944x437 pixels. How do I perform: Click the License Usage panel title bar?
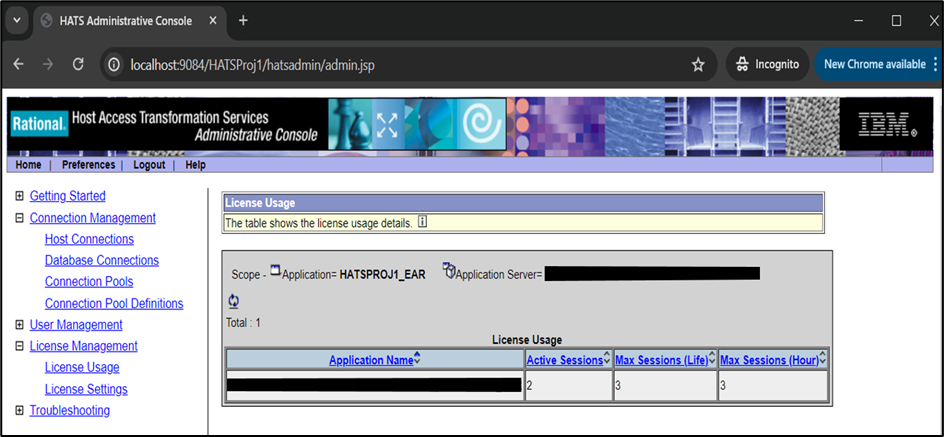[523, 203]
